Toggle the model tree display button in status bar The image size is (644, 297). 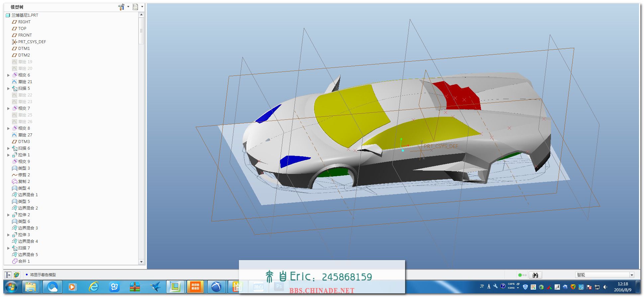point(8,275)
